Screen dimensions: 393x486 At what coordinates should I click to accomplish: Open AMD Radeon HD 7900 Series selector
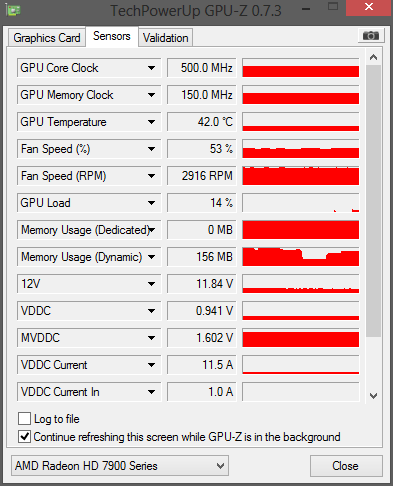tap(120, 465)
